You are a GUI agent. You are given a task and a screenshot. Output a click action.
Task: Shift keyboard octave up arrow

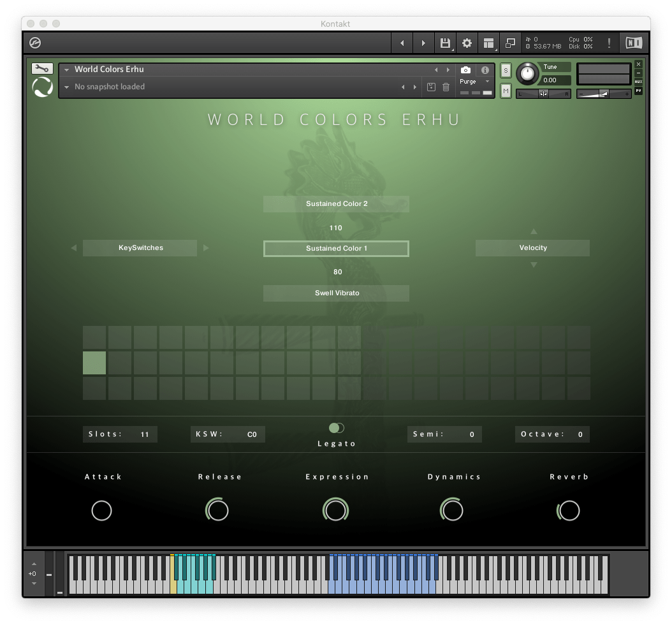tap(34, 564)
